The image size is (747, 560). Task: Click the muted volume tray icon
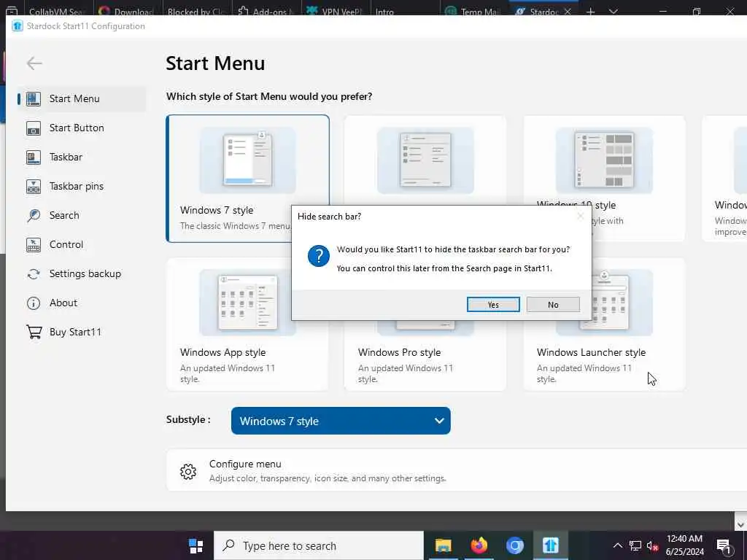(x=652, y=545)
